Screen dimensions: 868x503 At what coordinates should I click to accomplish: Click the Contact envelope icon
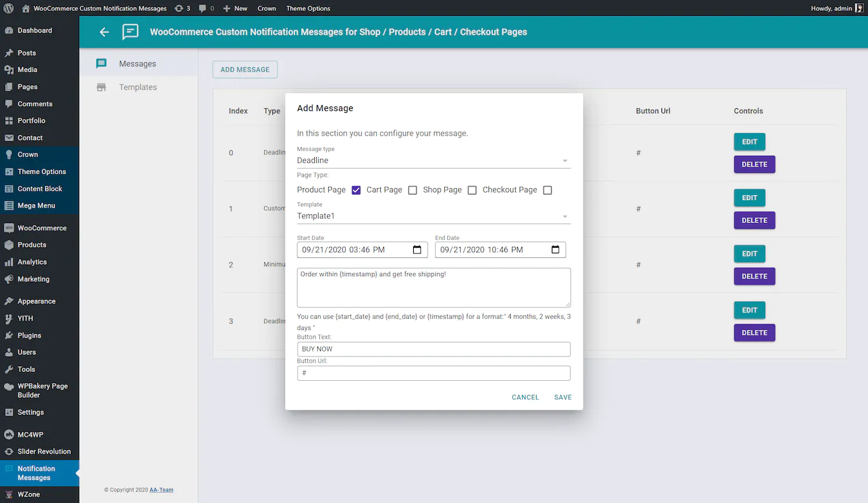pyautogui.click(x=9, y=137)
